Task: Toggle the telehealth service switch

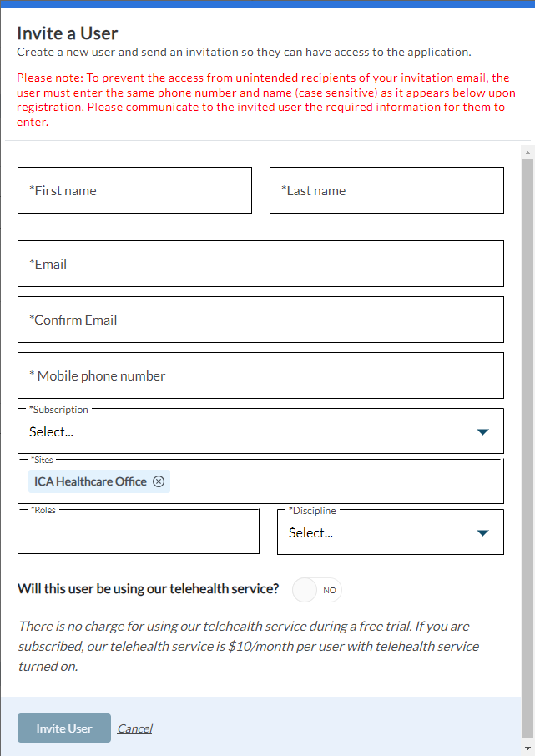Action: coord(316,590)
